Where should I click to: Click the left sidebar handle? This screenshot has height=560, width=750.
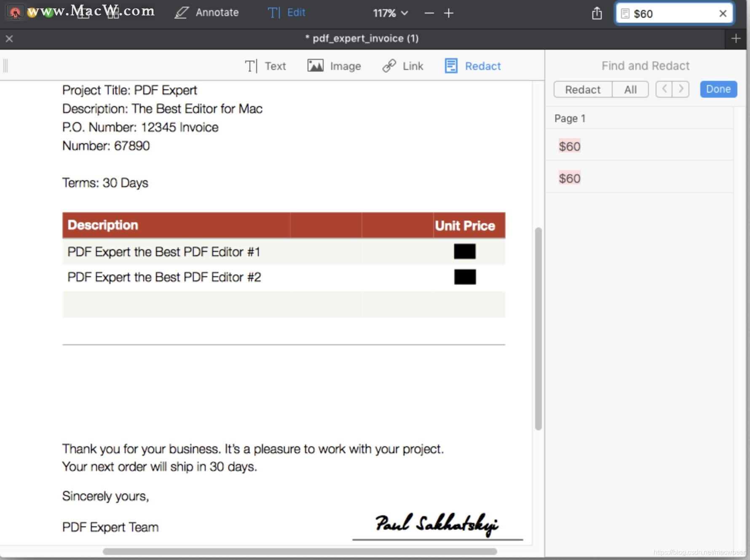[5, 66]
